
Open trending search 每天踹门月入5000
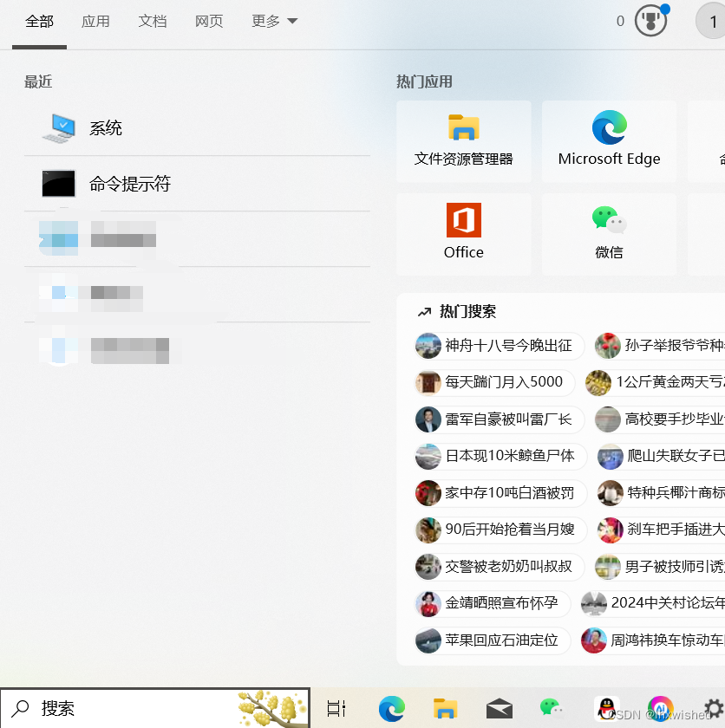pyautogui.click(x=494, y=382)
